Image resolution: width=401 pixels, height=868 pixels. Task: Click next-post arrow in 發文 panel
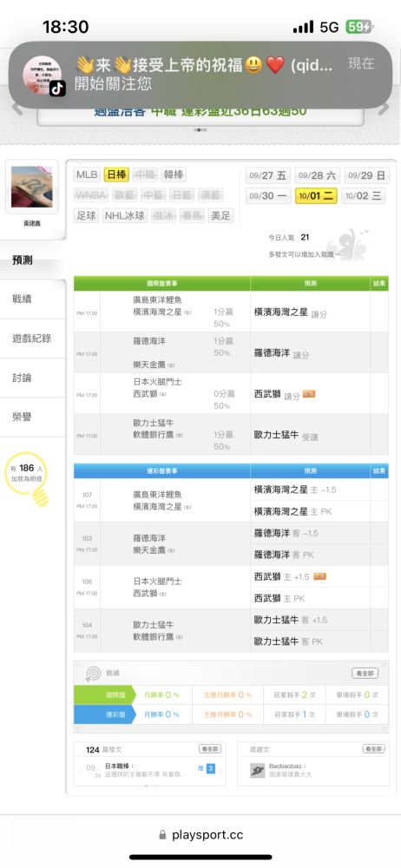tap(222, 769)
